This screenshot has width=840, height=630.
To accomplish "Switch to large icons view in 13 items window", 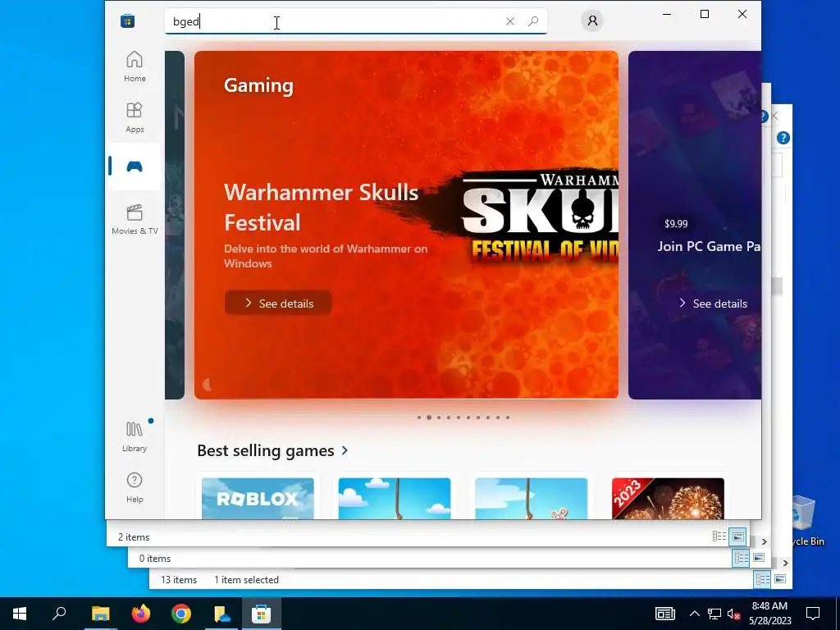I will point(780,579).
